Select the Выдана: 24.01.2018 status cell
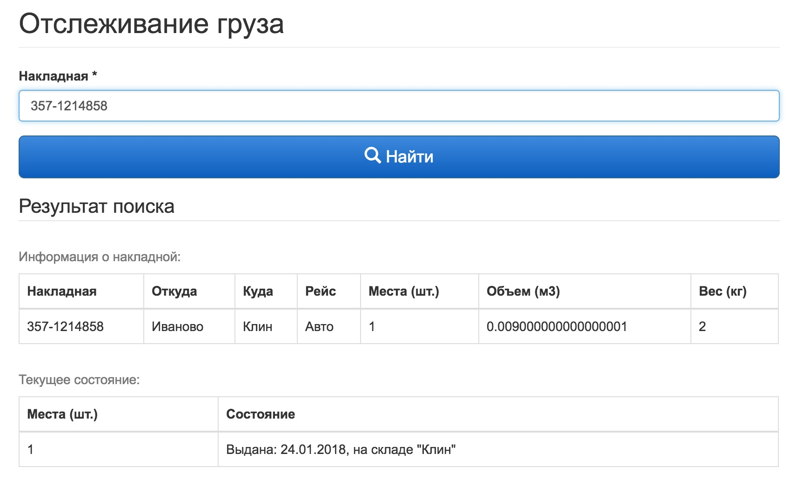The image size is (790, 501). (x=498, y=450)
